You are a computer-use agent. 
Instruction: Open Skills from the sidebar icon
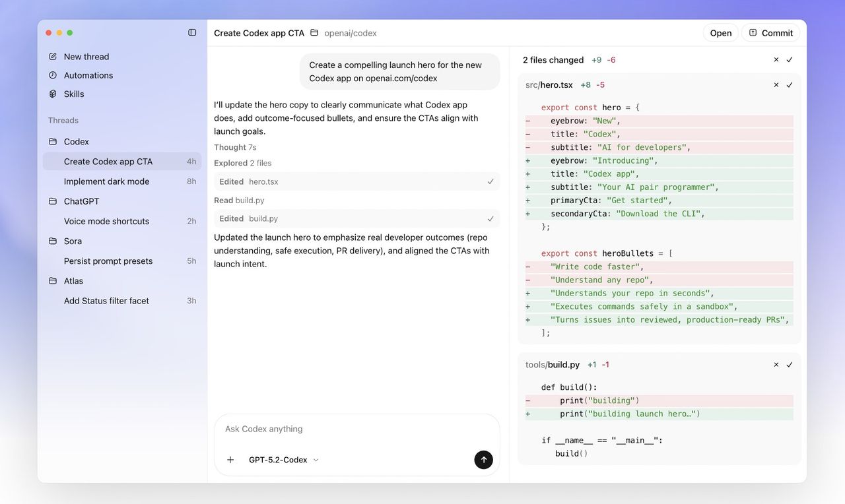click(53, 94)
